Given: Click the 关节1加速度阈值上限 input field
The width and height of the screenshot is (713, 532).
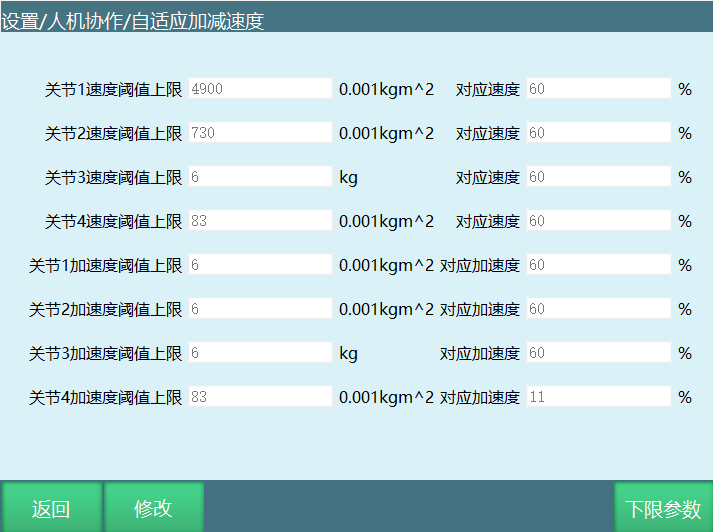Looking at the screenshot, I should 260,265.
